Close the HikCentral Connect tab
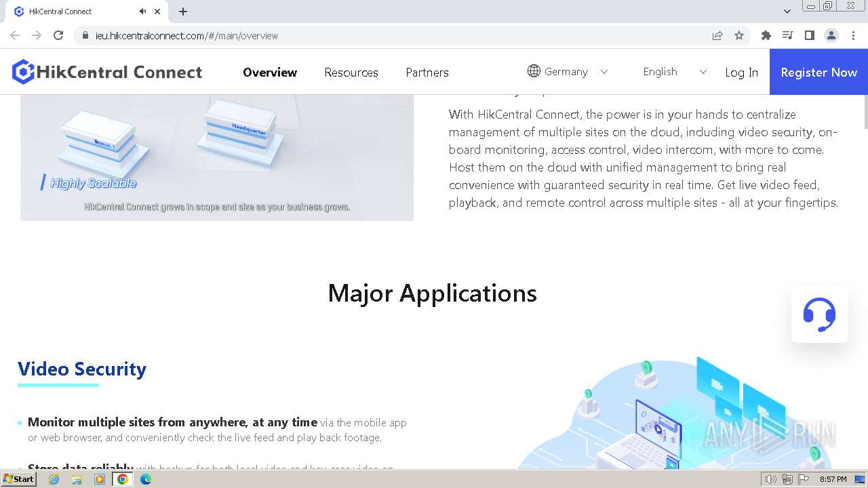This screenshot has height=488, width=868. pyautogui.click(x=157, y=12)
